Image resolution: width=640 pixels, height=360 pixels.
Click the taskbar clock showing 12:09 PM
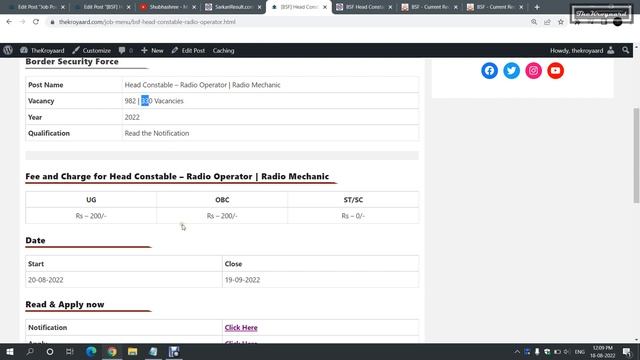coord(602,351)
